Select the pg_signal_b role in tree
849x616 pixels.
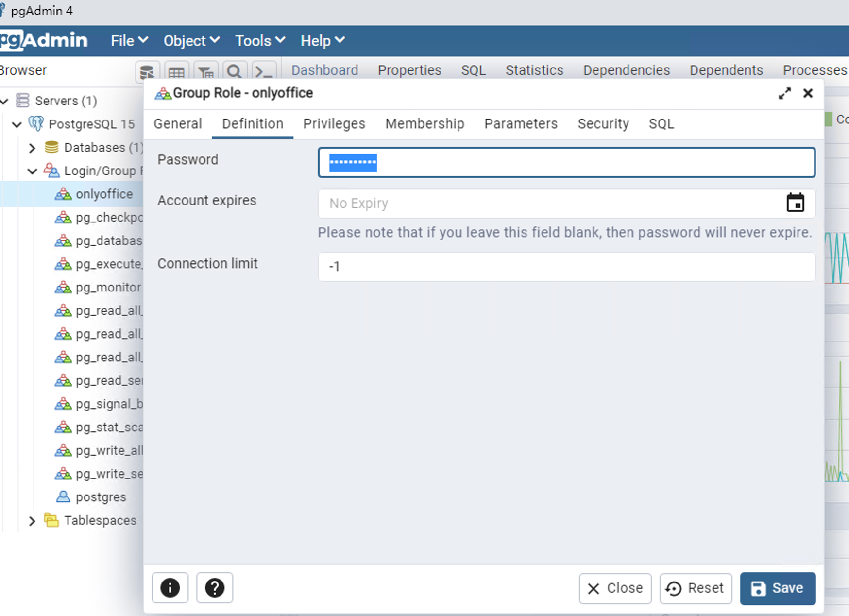pyautogui.click(x=109, y=404)
